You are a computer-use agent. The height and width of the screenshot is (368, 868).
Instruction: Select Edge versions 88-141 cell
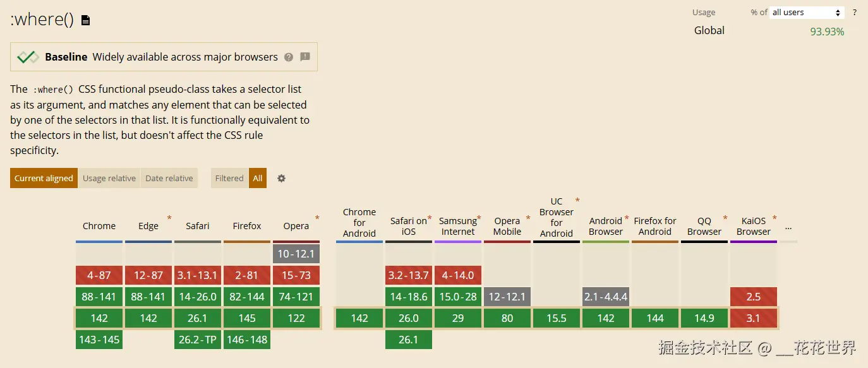coord(148,297)
